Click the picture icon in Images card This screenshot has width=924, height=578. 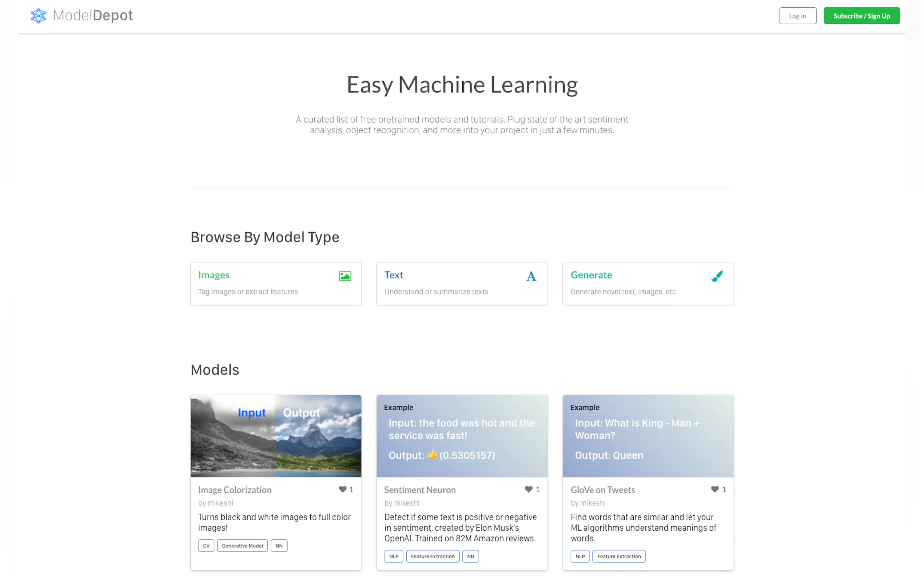pos(344,276)
